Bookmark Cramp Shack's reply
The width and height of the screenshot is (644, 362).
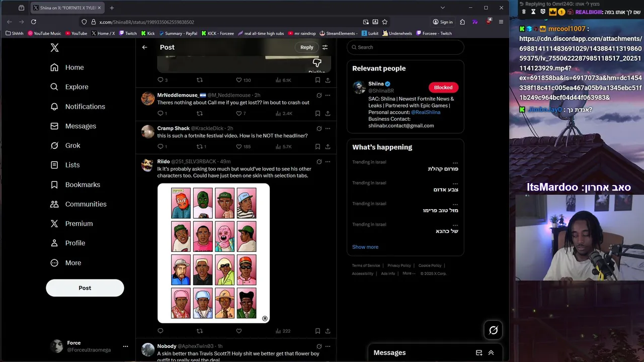tap(317, 147)
